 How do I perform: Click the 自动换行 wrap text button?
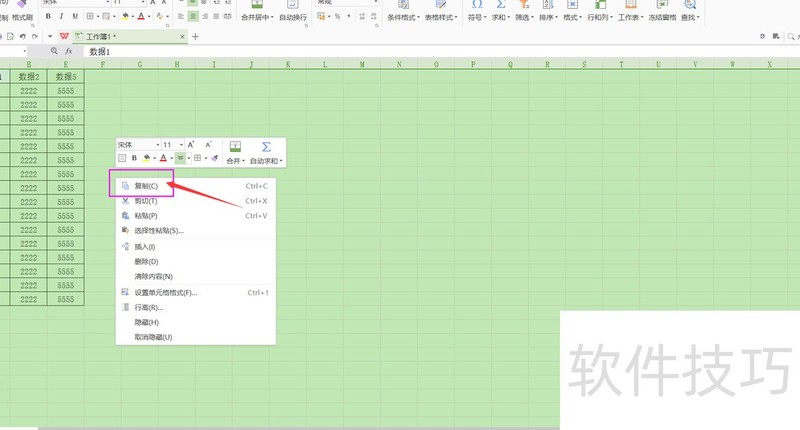[293, 11]
